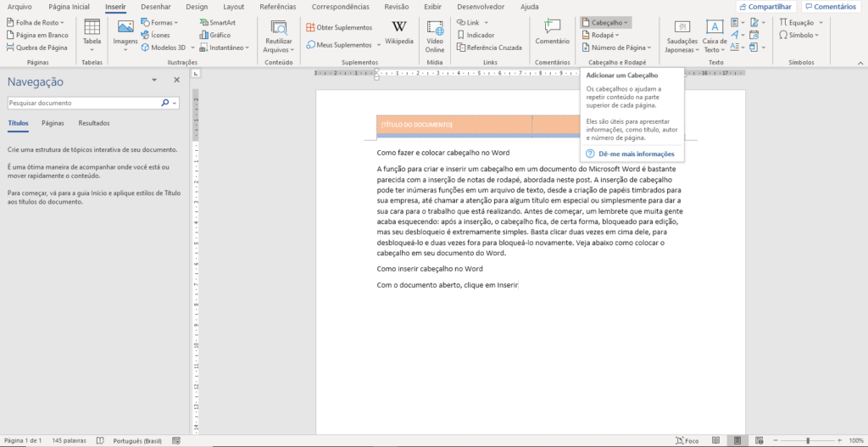
Task: Switch to the Desenhar tab
Action: tap(156, 7)
